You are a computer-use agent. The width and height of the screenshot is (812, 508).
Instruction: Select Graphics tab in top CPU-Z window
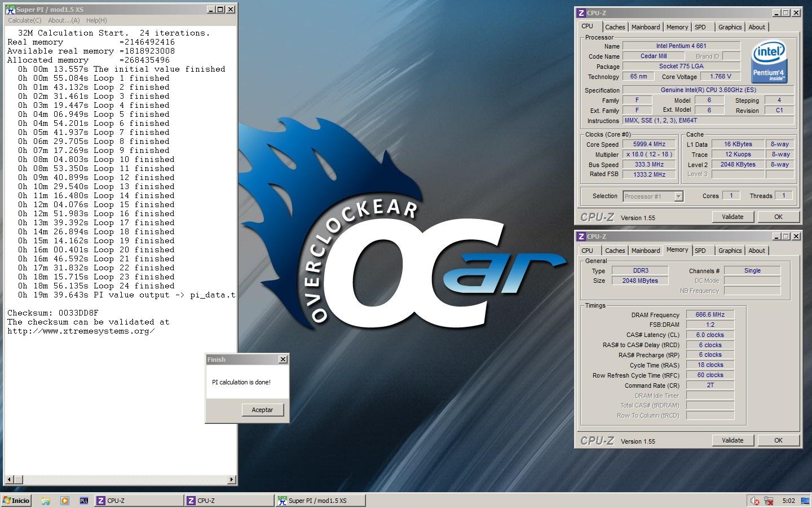(730, 27)
